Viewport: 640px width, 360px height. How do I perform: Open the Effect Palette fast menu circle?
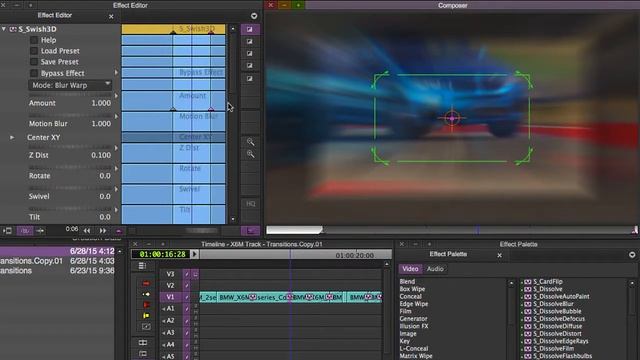coord(632,255)
